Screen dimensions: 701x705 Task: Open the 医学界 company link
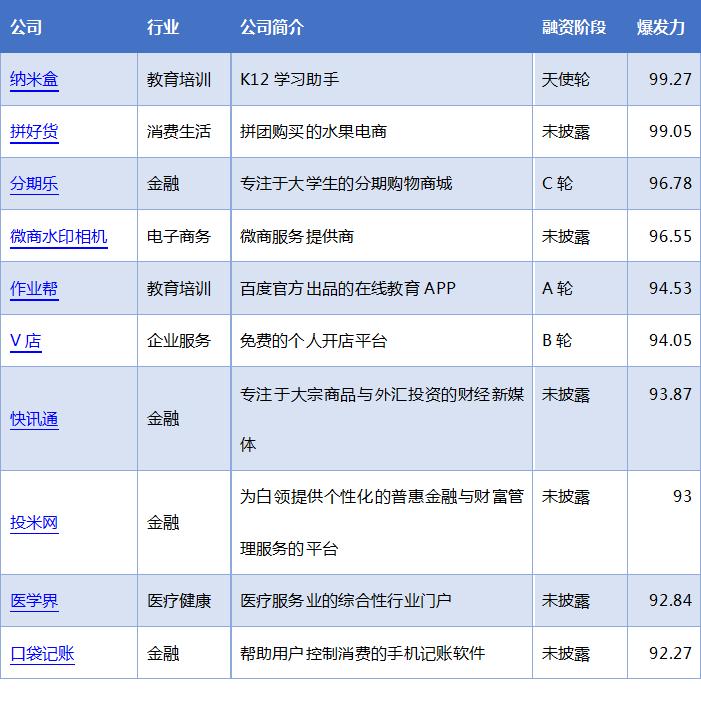[34, 601]
